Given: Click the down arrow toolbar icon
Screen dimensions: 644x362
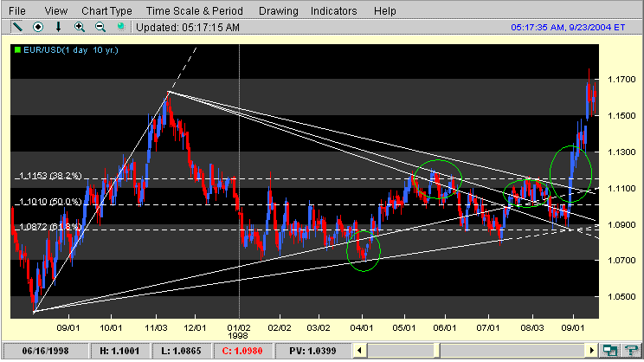Looking at the screenshot, I should (58, 27).
